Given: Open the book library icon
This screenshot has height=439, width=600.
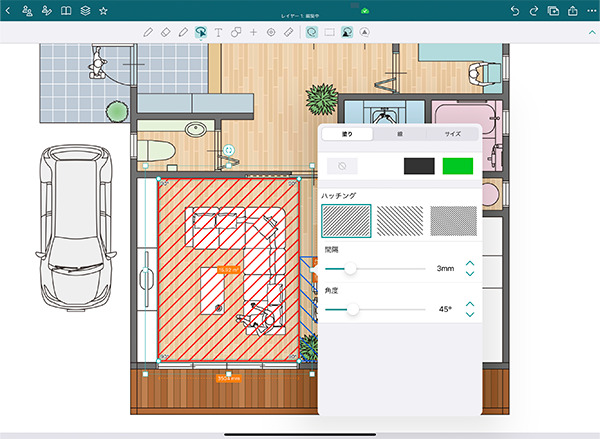Looking at the screenshot, I should pos(66,10).
